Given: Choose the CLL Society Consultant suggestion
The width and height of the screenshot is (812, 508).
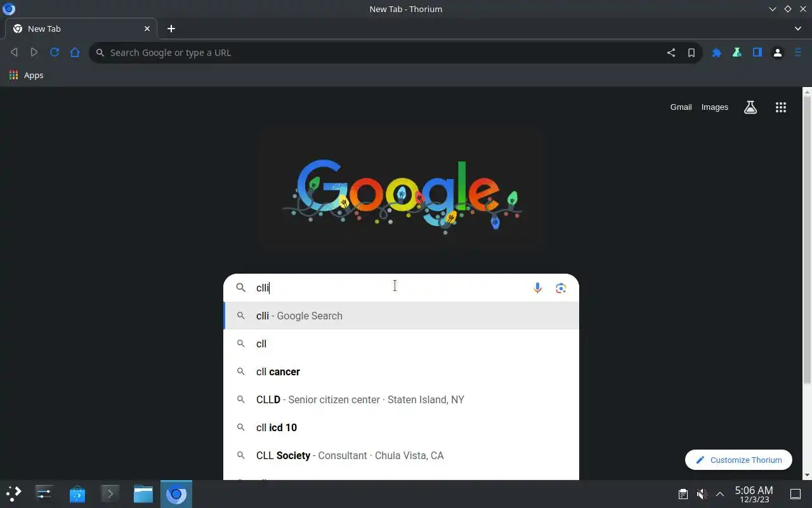Looking at the screenshot, I should pos(402,455).
